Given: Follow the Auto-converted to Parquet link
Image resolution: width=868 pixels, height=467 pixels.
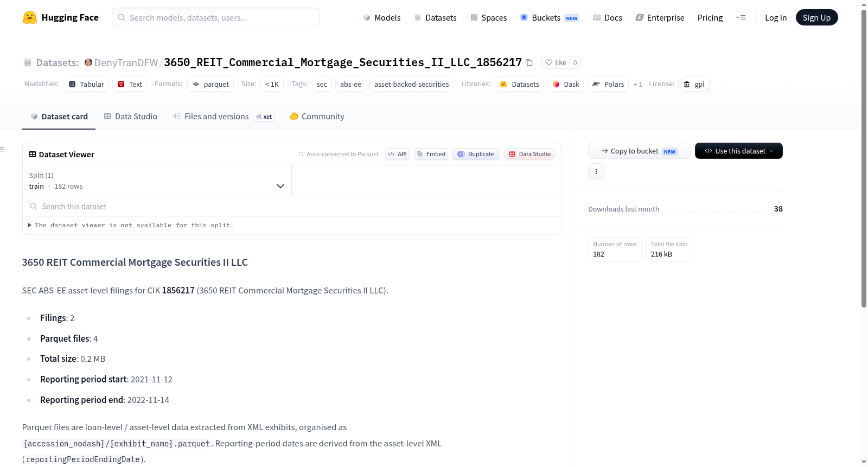Looking at the screenshot, I should [328, 154].
